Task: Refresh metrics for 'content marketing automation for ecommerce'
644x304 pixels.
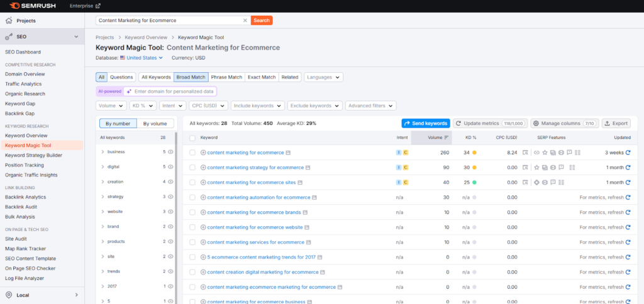Action: (x=628, y=197)
